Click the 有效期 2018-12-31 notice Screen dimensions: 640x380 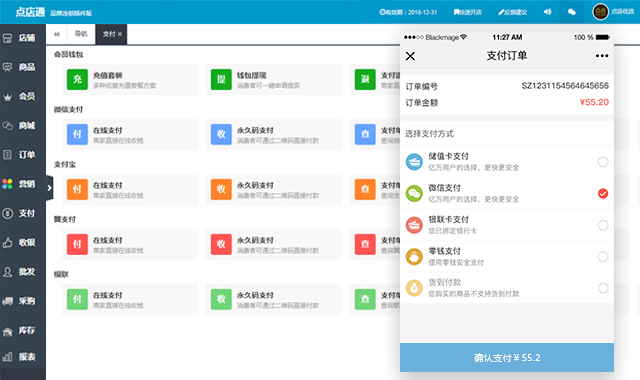click(x=408, y=12)
